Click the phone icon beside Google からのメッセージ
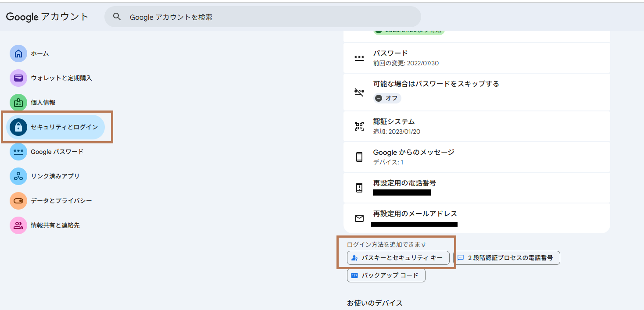 coord(359,157)
